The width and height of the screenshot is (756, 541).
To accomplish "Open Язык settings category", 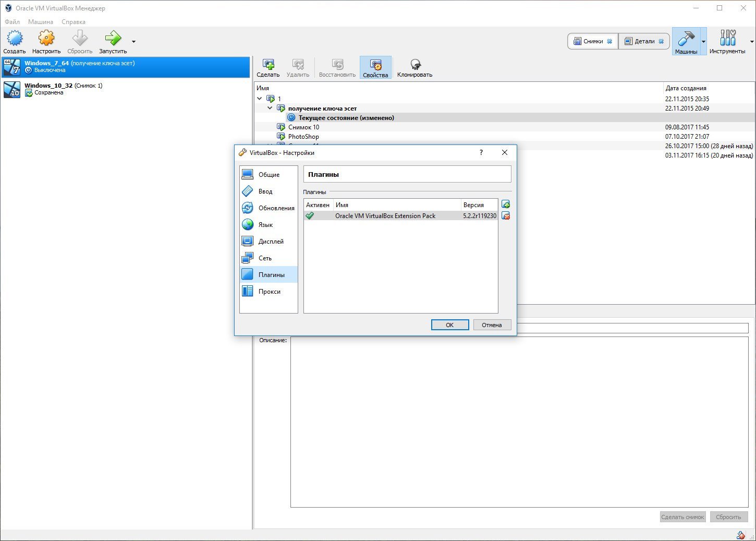I will pos(269,224).
